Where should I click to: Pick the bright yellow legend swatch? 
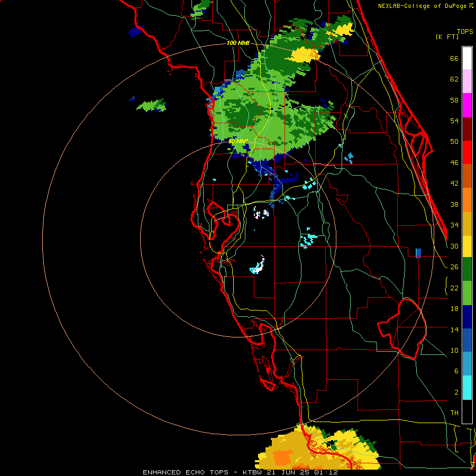point(467,246)
